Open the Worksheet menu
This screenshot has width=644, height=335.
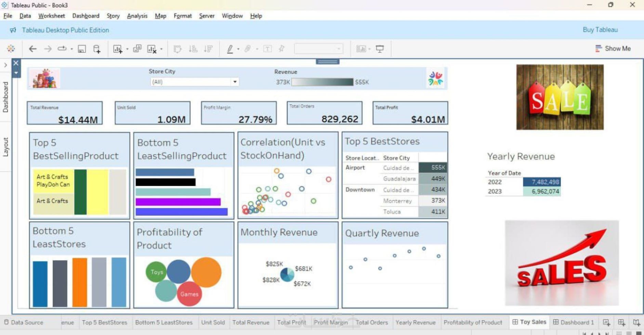(51, 16)
